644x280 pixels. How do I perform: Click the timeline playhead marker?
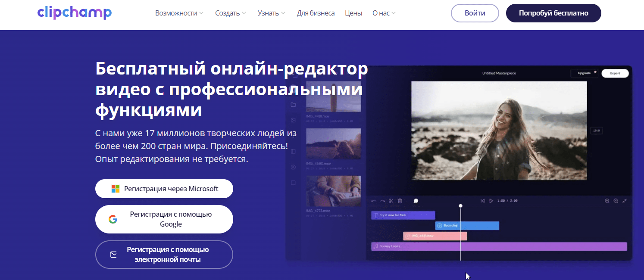tap(460, 206)
